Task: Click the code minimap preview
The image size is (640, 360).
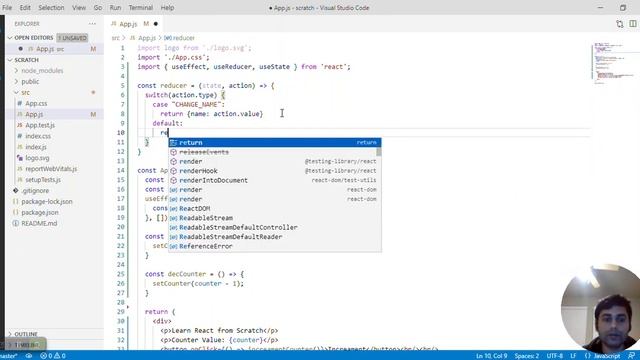Action: (613, 62)
